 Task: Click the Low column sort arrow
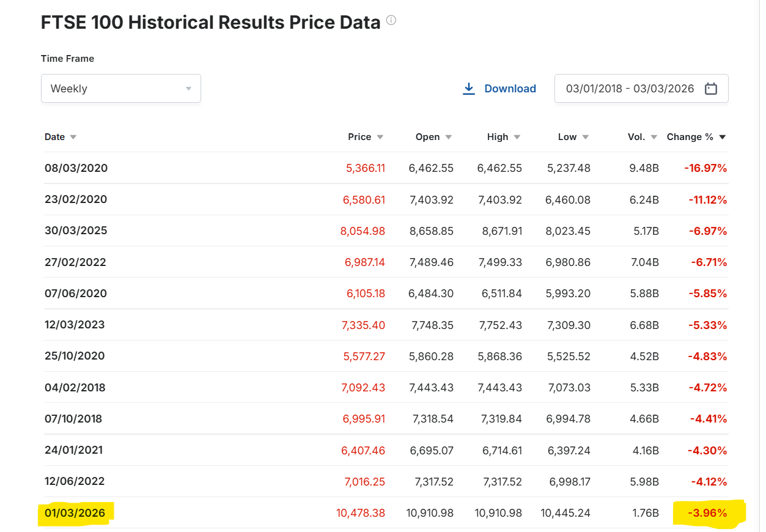585,137
